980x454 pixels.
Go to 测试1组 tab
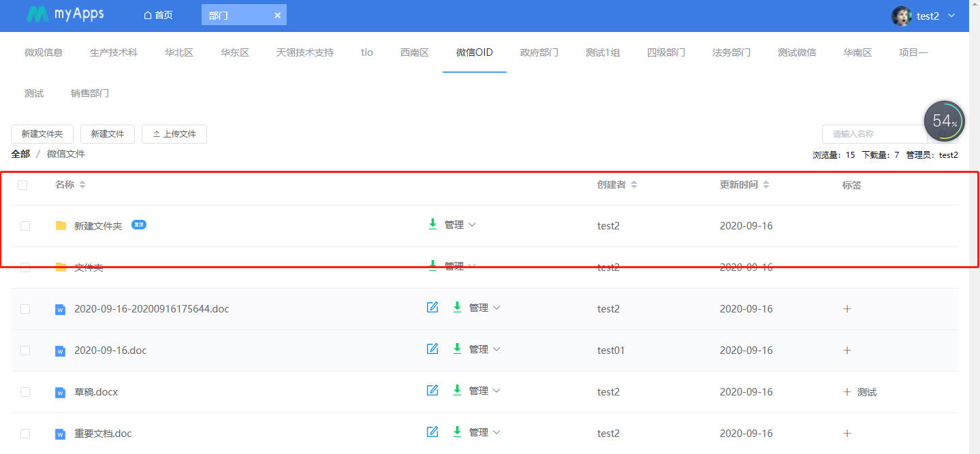pyautogui.click(x=603, y=52)
